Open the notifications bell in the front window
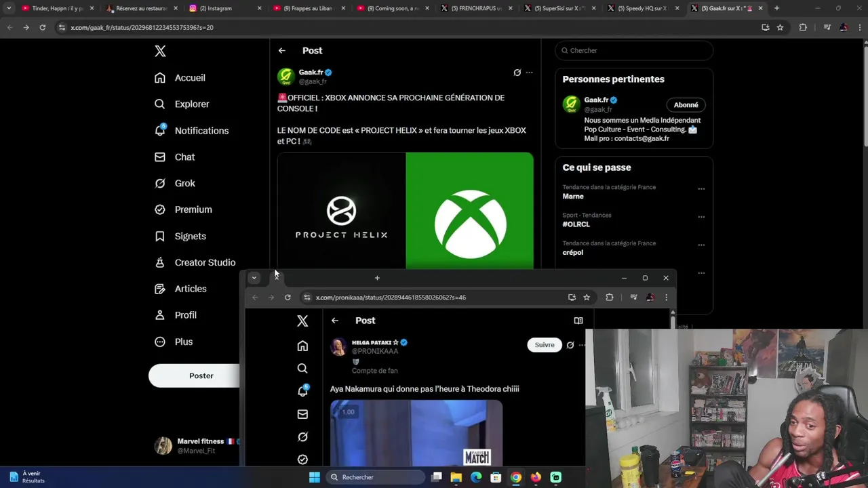 coord(302,391)
